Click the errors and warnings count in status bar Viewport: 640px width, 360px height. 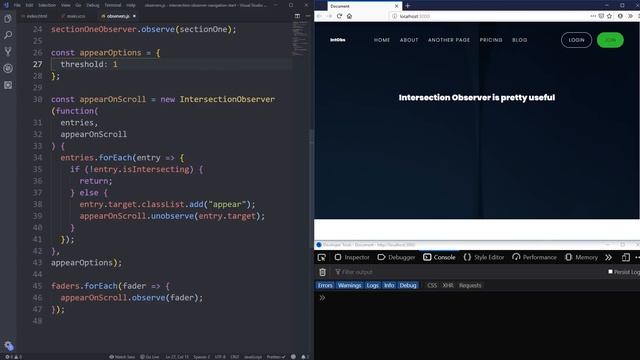click(x=13, y=357)
